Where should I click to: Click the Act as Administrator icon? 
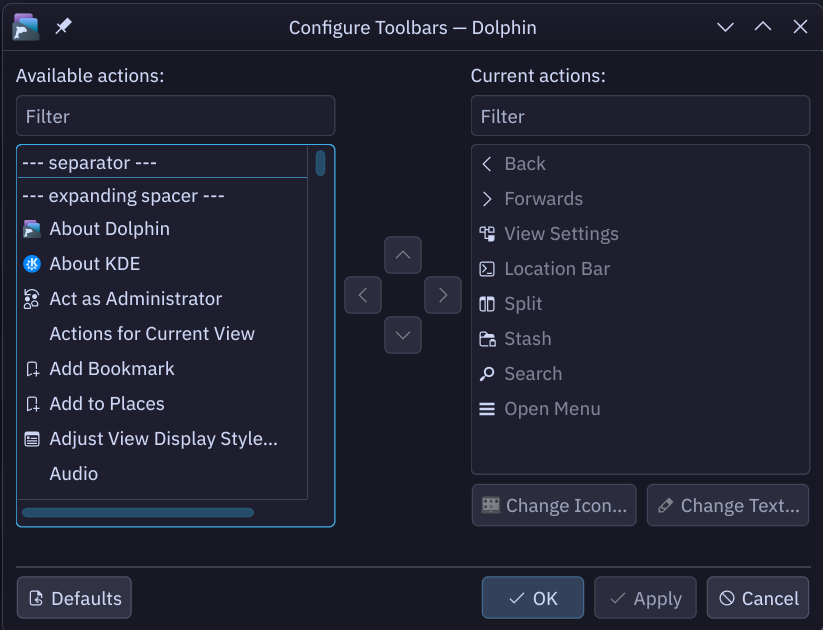[32, 299]
